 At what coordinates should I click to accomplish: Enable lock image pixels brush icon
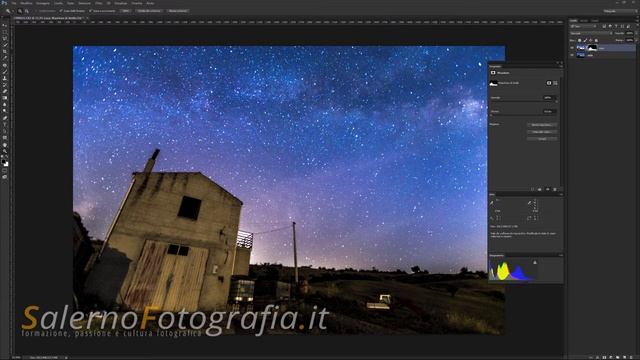pyautogui.click(x=585, y=40)
